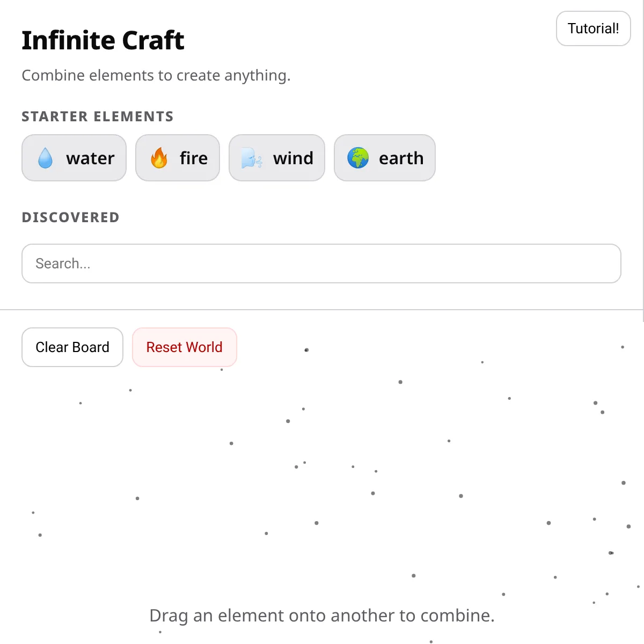This screenshot has width=644, height=644.
Task: Click the word 'earth' label text
Action: [401, 158]
